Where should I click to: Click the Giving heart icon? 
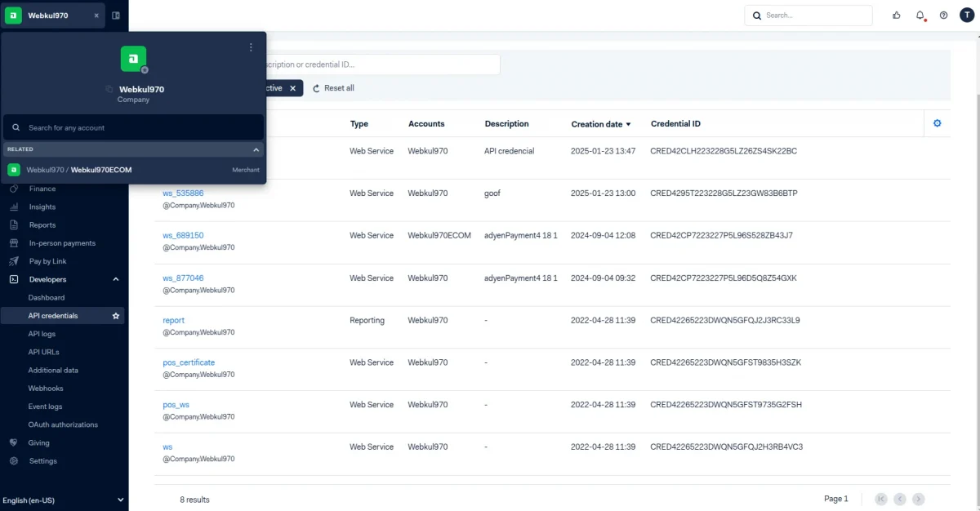click(13, 442)
